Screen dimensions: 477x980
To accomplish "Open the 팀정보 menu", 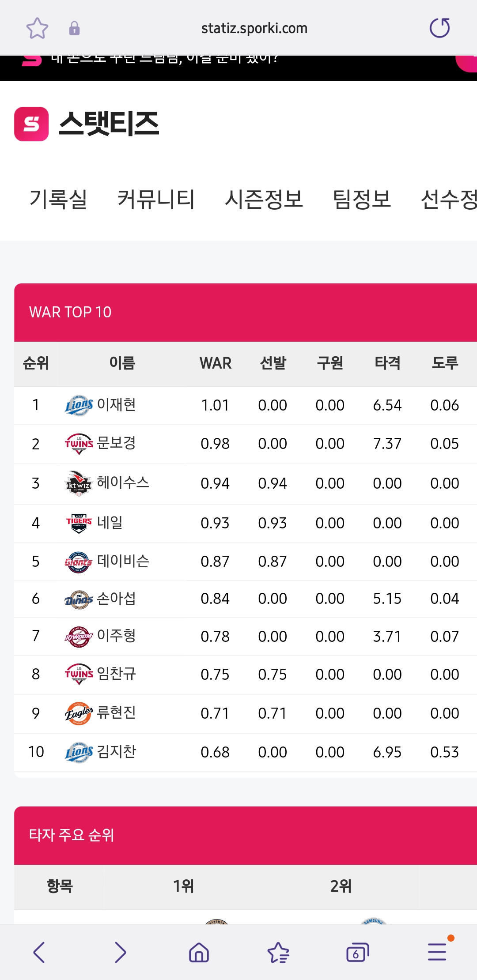I will (362, 199).
